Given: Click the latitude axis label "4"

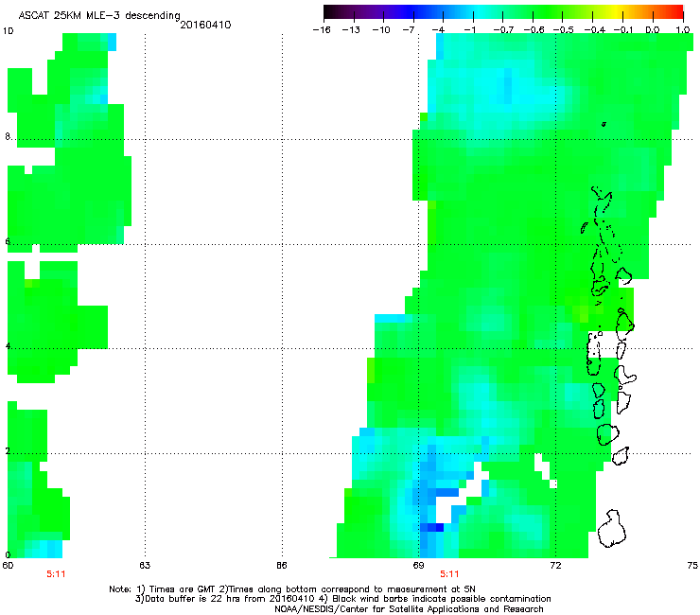Looking at the screenshot, I should [x=8, y=346].
